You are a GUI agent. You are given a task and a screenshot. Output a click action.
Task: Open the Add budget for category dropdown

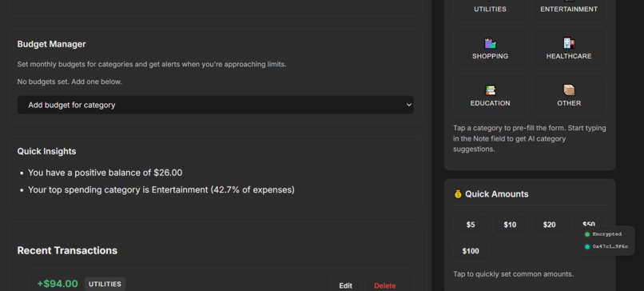(x=215, y=105)
